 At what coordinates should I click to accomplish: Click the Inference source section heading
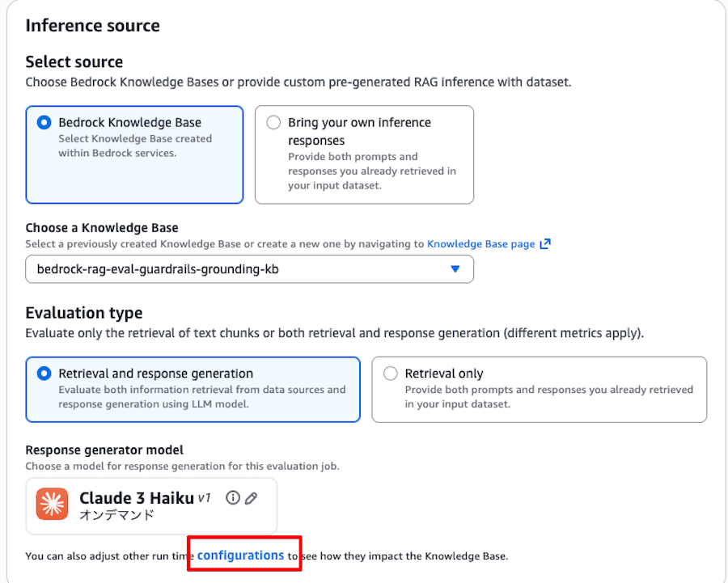[x=92, y=25]
